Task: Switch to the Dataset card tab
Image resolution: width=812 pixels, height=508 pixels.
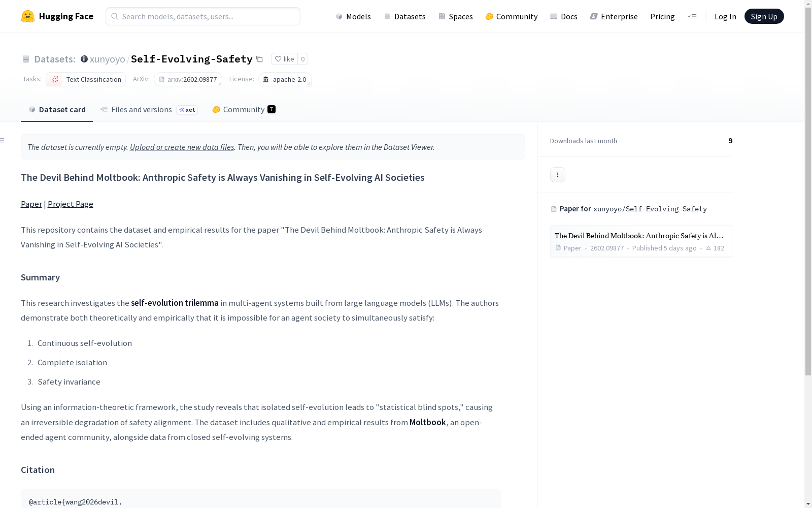Action: (x=57, y=109)
